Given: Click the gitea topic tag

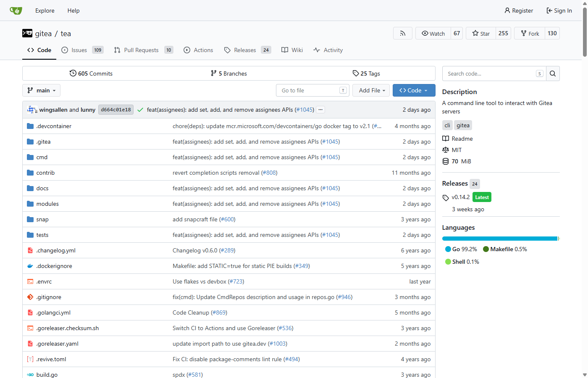Looking at the screenshot, I should click(x=463, y=125).
